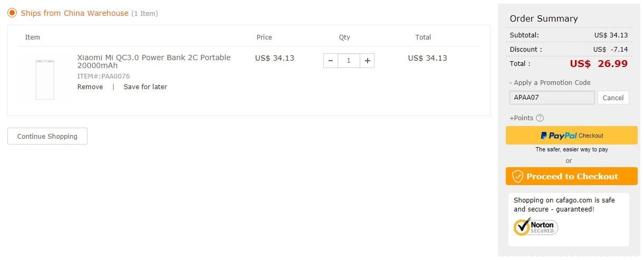Image resolution: width=644 pixels, height=260 pixels.
Task: Decrease quantity with the minus button
Action: (330, 61)
